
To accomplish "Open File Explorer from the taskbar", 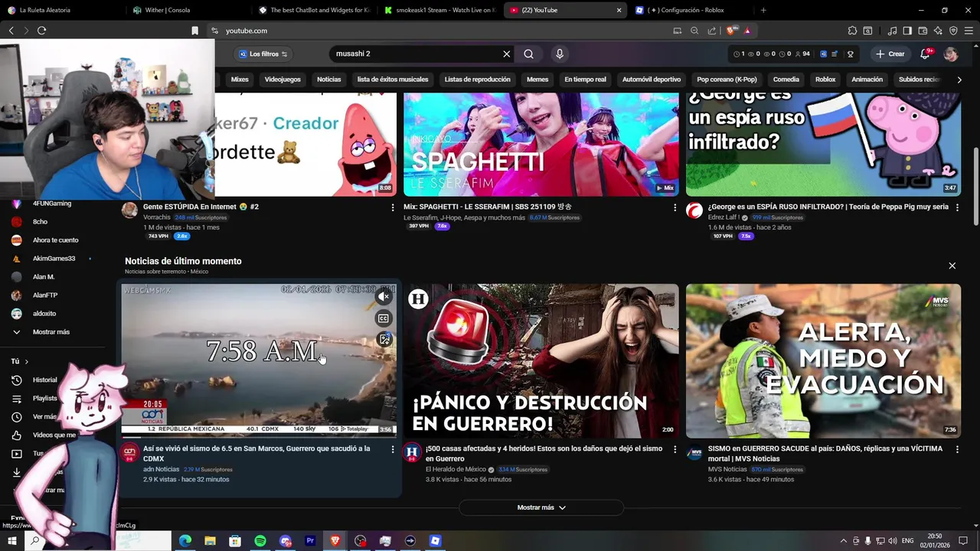I will pos(210,541).
